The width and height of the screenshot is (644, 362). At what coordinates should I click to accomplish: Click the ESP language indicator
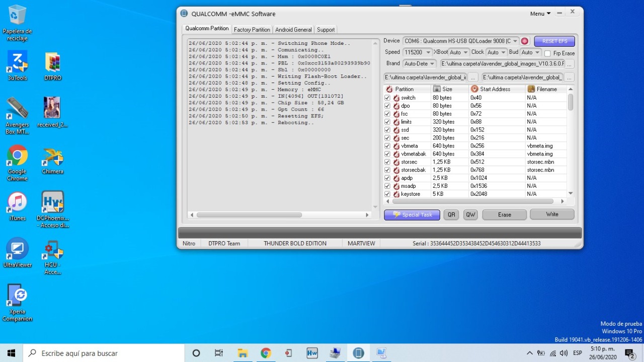(578, 353)
